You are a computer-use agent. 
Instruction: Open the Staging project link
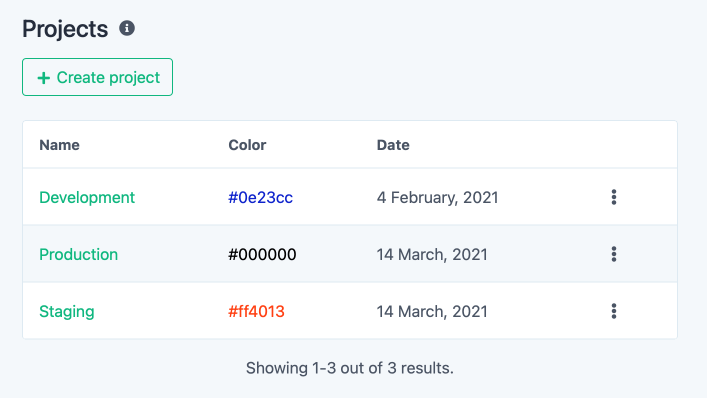tap(67, 311)
